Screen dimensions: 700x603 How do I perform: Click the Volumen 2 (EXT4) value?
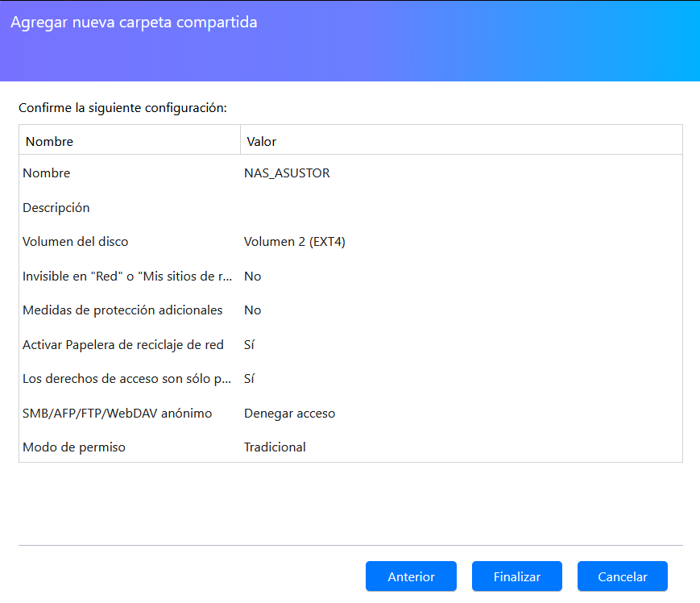tap(294, 242)
